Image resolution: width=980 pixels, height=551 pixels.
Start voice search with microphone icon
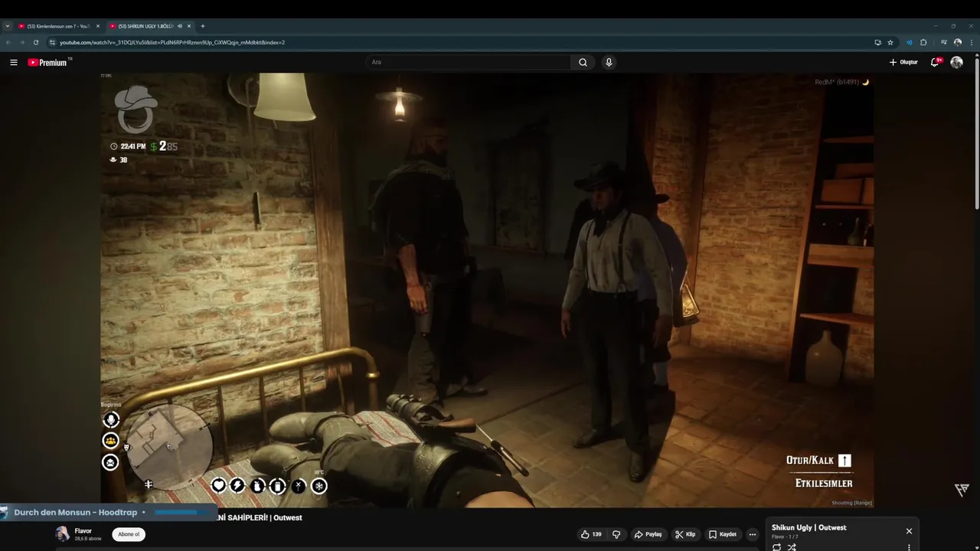(609, 63)
